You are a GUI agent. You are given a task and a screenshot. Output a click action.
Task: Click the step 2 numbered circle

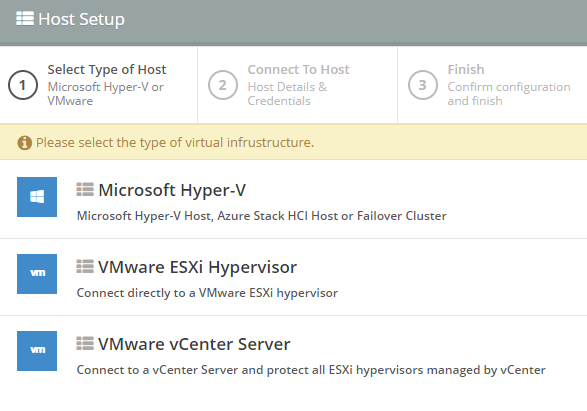click(x=223, y=85)
